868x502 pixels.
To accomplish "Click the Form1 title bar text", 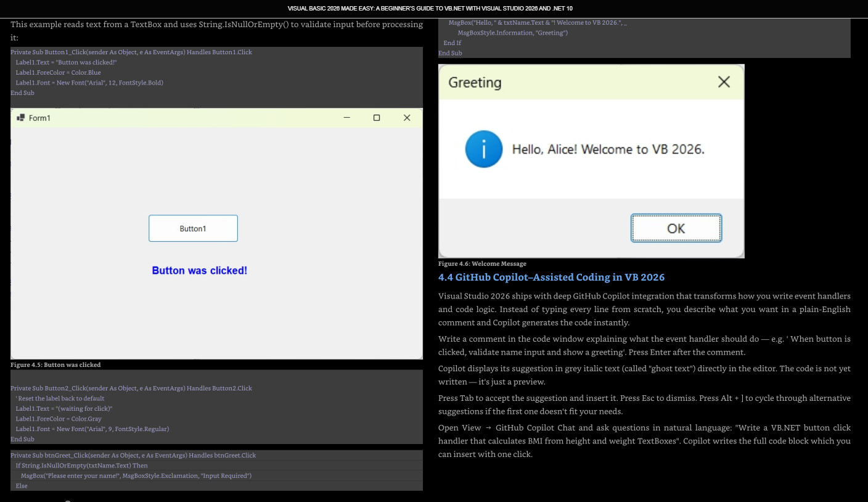I will point(39,118).
